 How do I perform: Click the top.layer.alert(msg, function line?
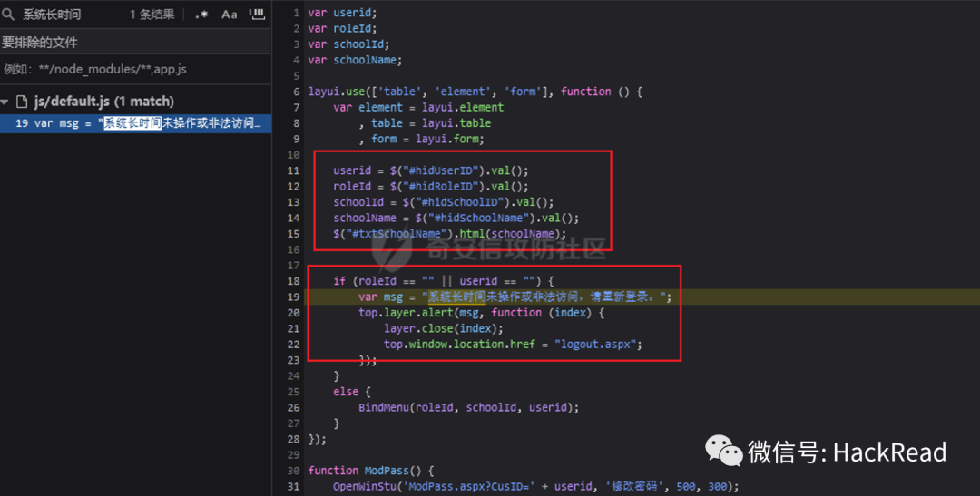pyautogui.click(x=481, y=312)
